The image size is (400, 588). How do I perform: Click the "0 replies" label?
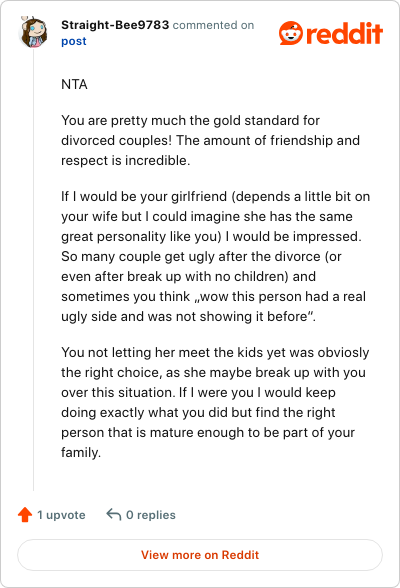click(151, 515)
